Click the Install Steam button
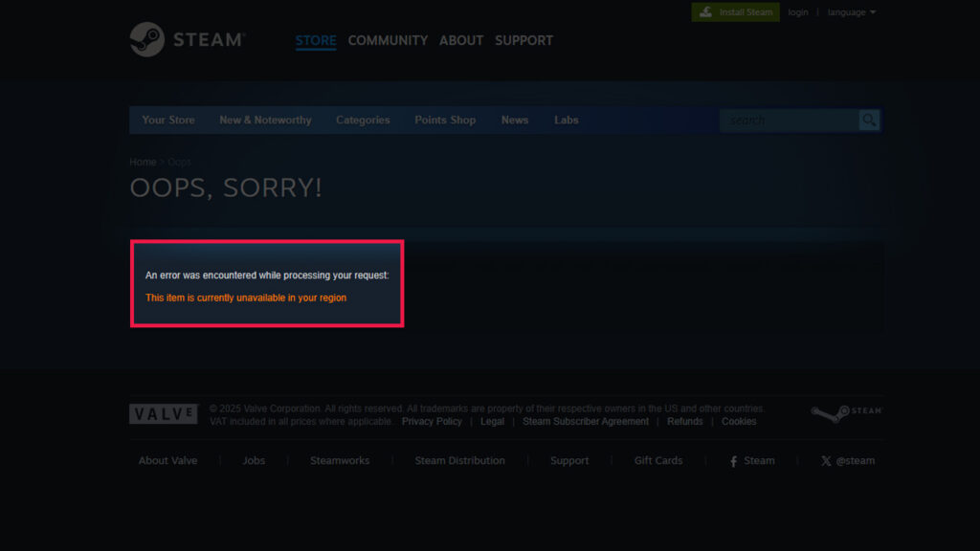Viewport: 980px width, 551px height. pyautogui.click(x=736, y=11)
